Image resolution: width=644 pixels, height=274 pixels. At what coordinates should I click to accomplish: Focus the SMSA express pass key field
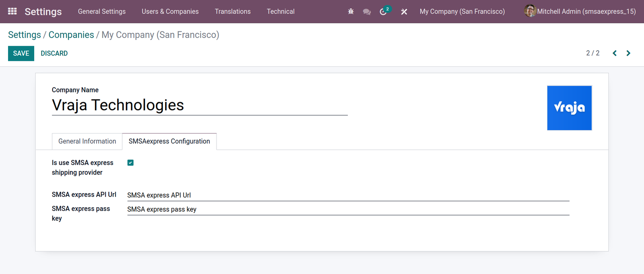tap(348, 209)
